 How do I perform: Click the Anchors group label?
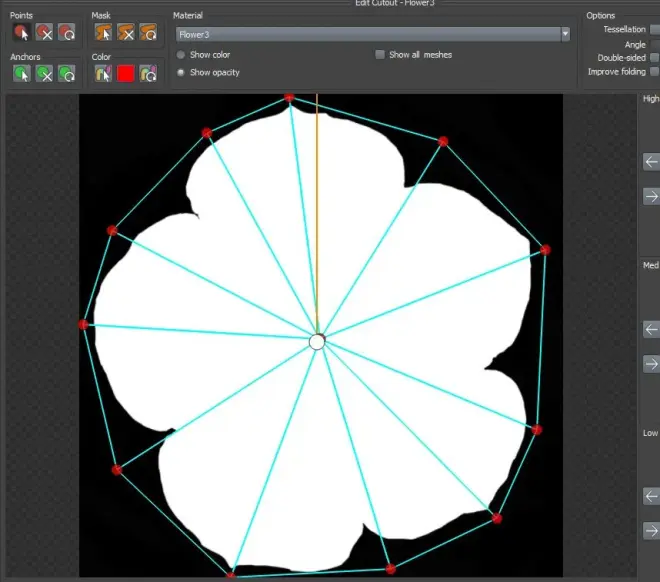point(25,57)
